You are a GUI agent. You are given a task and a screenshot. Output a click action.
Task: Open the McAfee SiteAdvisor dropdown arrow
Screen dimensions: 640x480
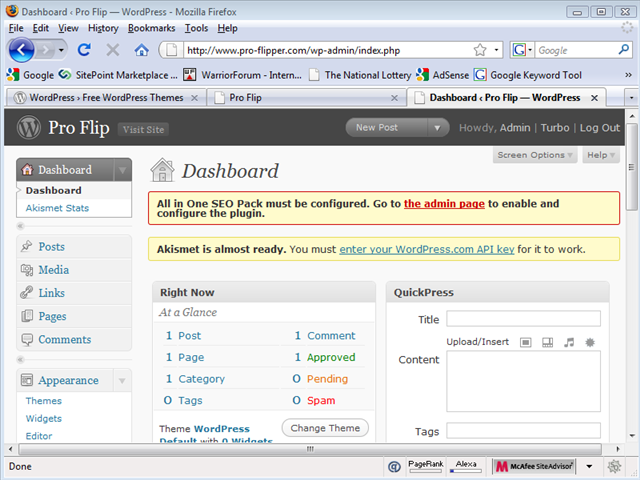(589, 466)
